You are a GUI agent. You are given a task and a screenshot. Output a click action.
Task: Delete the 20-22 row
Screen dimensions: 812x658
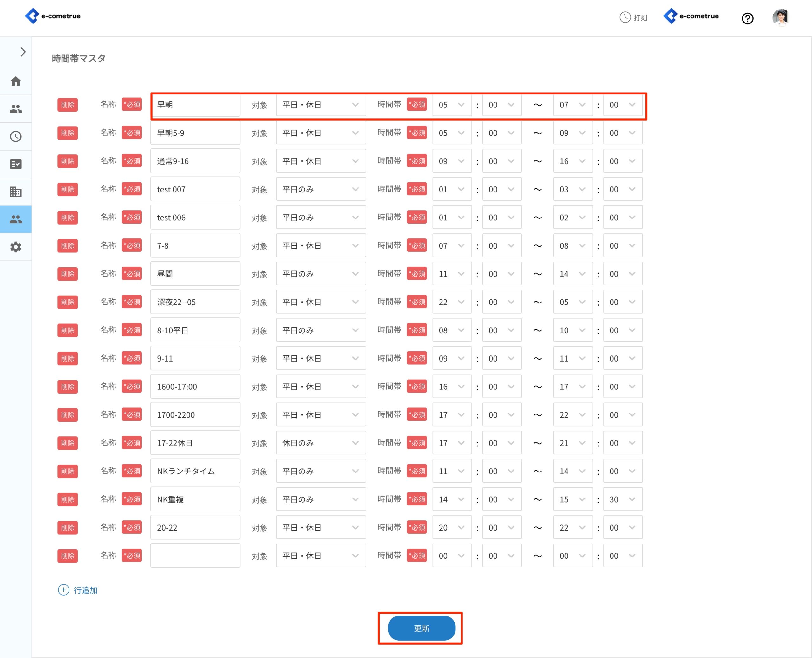[x=68, y=528]
